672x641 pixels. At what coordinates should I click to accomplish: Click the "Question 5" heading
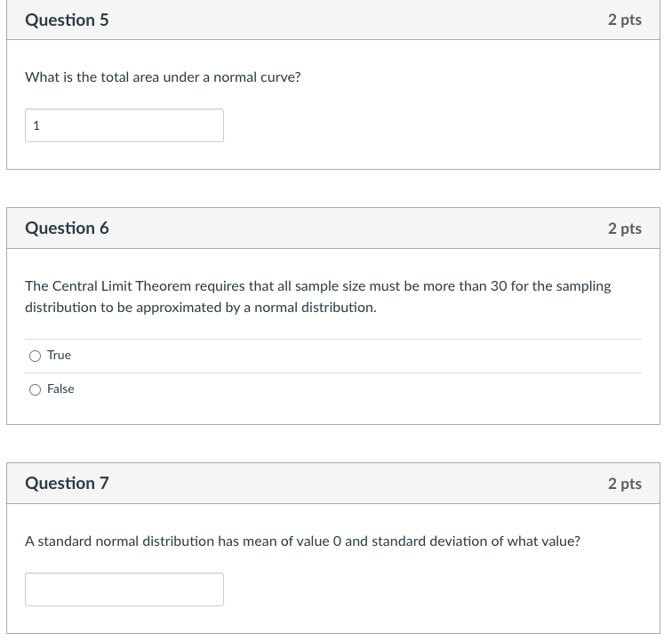pos(68,20)
